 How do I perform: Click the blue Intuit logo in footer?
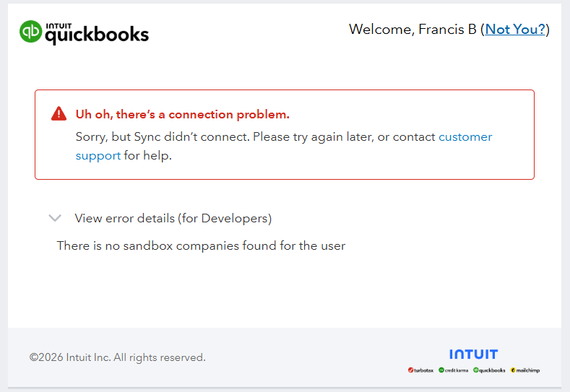473,354
